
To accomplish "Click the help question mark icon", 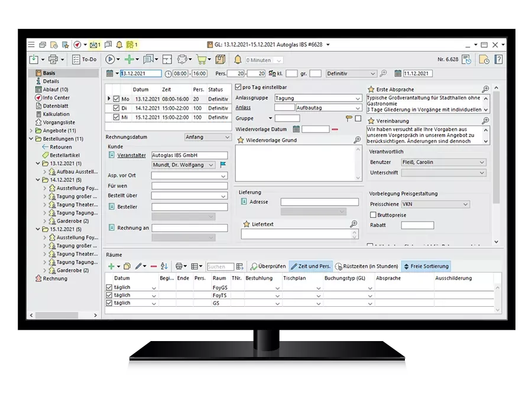I will coord(498,60).
